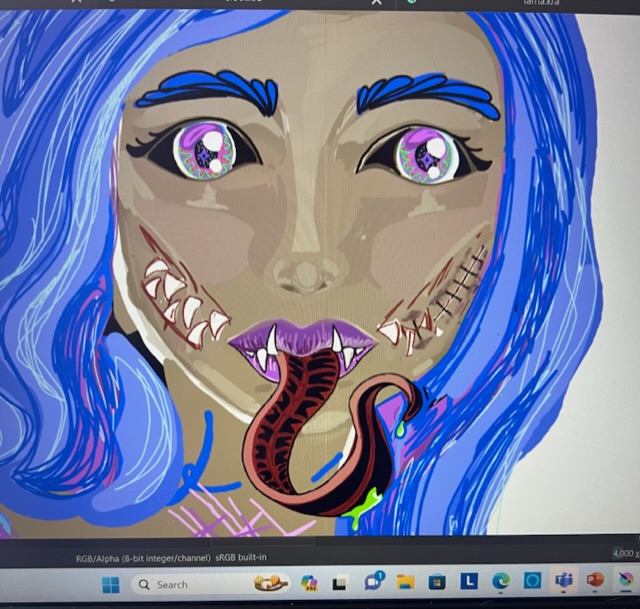The height and width of the screenshot is (609, 640).
Task: Open Task View from the taskbar
Action: [340, 582]
